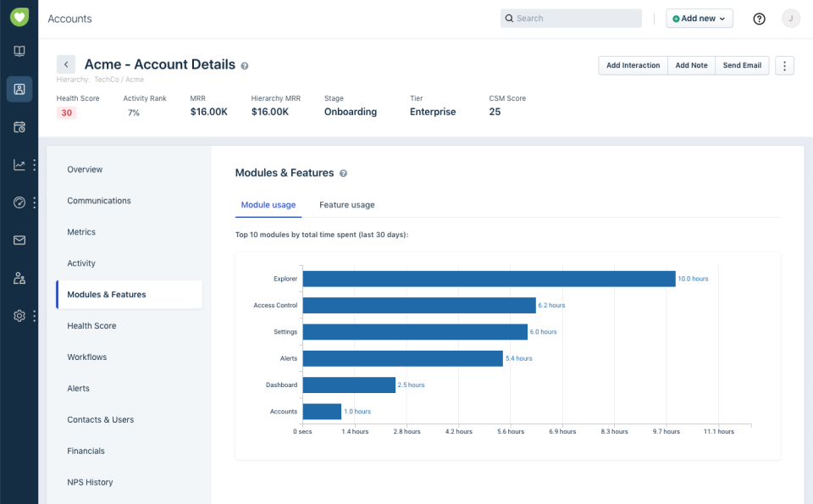
Task: Select the Health Score section in account navigation
Action: pyautogui.click(x=91, y=325)
